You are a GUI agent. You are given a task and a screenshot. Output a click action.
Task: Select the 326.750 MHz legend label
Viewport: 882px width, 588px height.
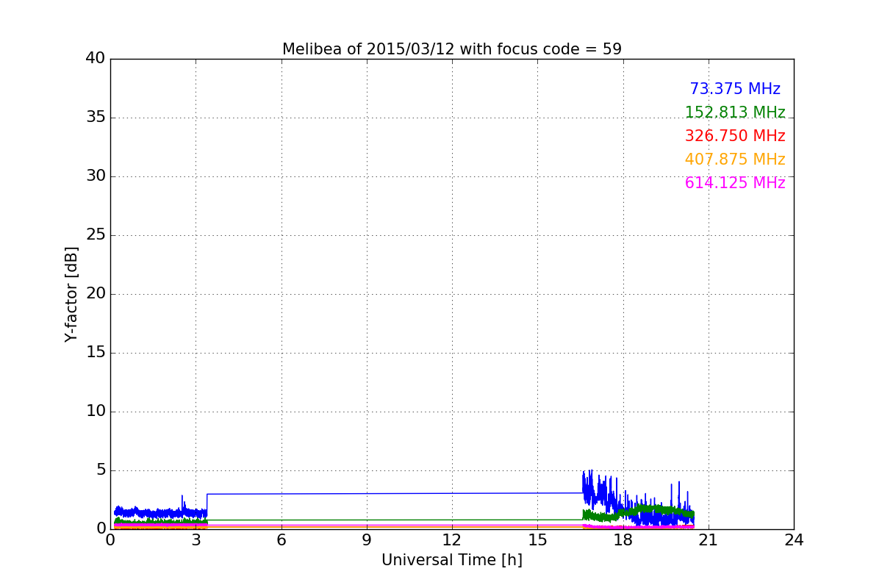(735, 136)
